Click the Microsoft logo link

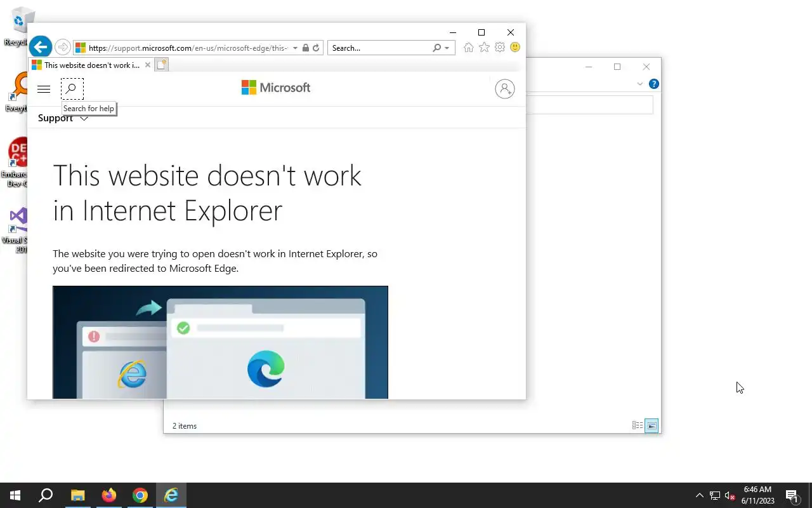click(276, 88)
